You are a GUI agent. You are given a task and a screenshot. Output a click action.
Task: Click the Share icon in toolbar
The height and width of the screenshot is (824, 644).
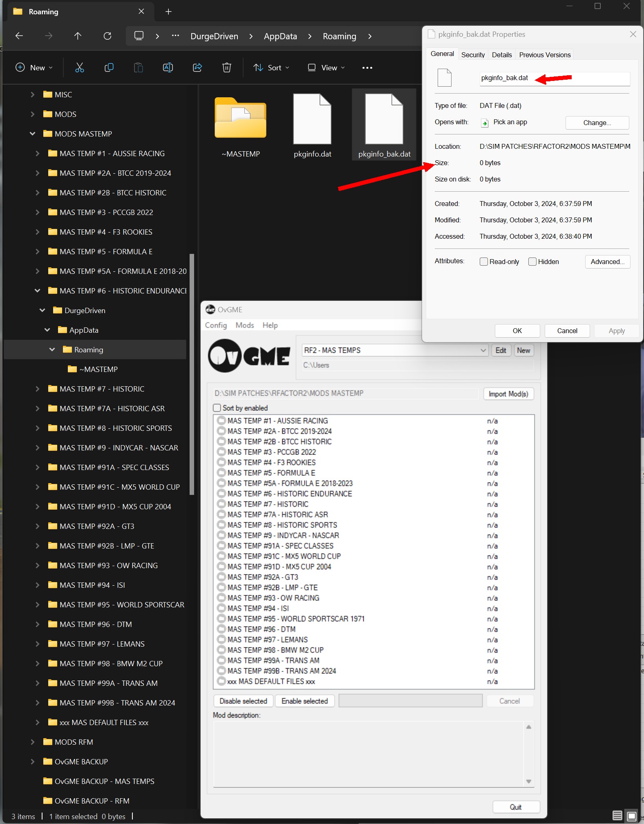point(197,67)
